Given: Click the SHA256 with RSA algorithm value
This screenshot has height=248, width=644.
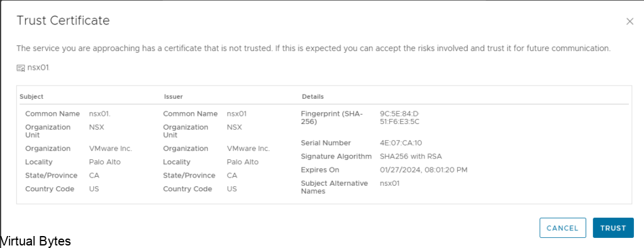Looking at the screenshot, I should click(411, 157).
